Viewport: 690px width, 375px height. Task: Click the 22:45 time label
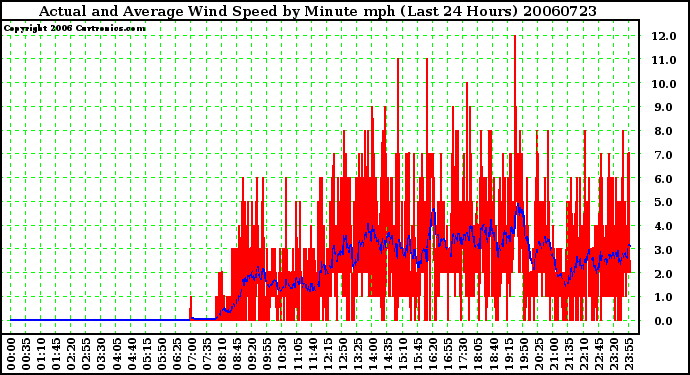(x=598, y=354)
